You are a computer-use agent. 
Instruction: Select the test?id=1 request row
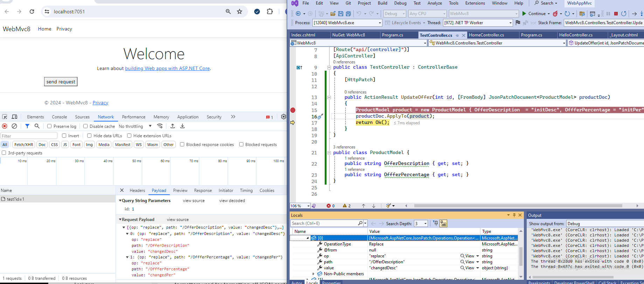(58, 199)
